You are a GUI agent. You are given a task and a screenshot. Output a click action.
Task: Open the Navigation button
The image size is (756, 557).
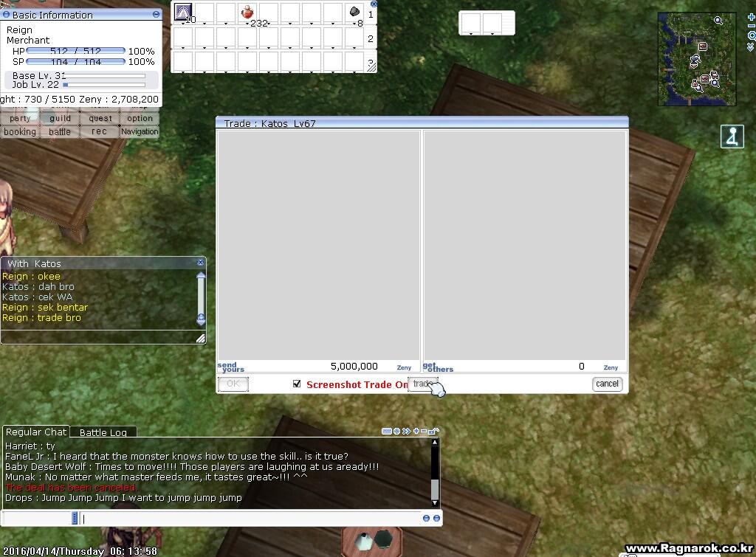click(x=140, y=131)
